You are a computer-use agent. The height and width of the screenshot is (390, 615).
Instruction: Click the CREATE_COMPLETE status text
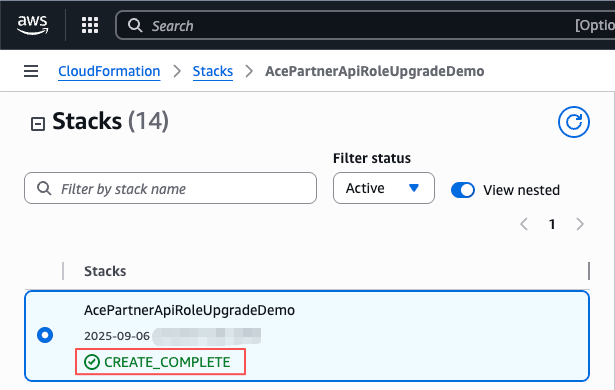click(x=167, y=362)
